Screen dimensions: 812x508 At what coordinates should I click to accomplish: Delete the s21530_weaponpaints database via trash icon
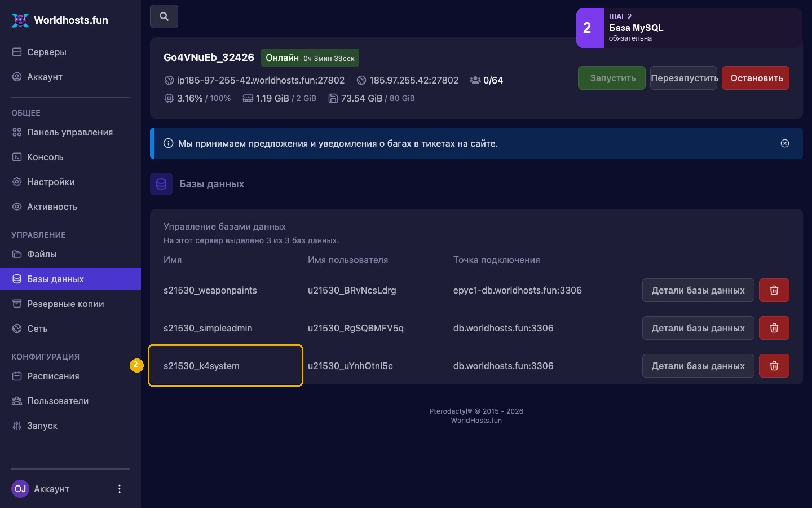tap(774, 290)
